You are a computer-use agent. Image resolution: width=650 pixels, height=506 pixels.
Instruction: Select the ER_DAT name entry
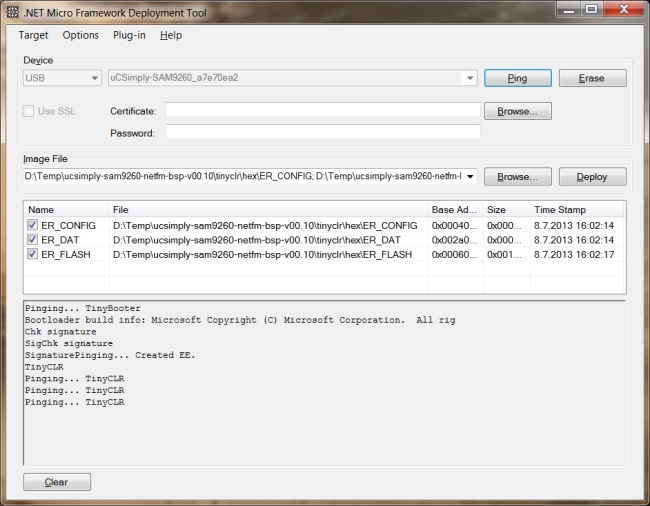[x=60, y=240]
